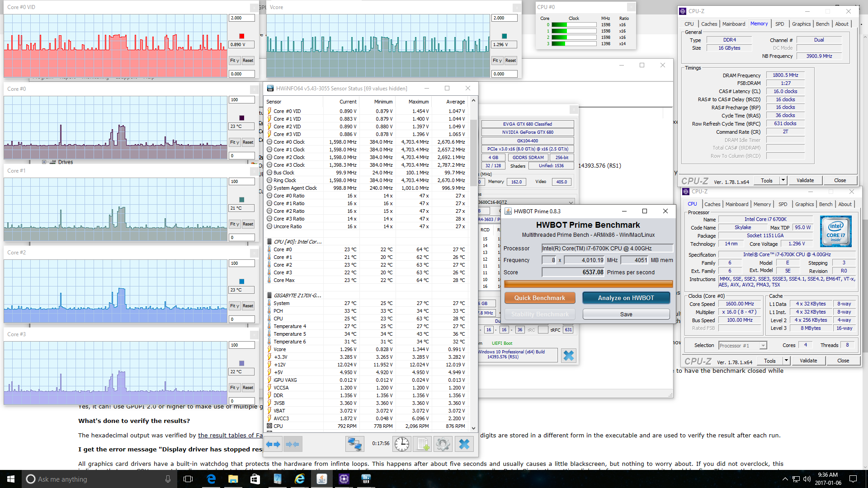The image size is (868, 488).
Task: Click Fit y on Core #0 VID graph
Action: [x=234, y=61]
